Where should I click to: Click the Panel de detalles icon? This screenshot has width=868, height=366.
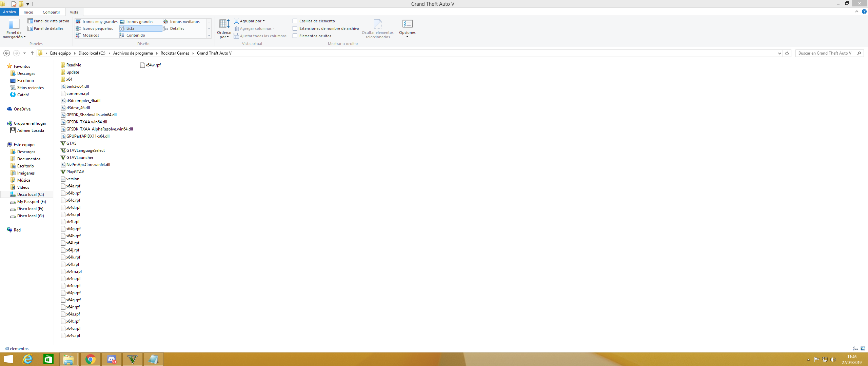click(x=30, y=28)
